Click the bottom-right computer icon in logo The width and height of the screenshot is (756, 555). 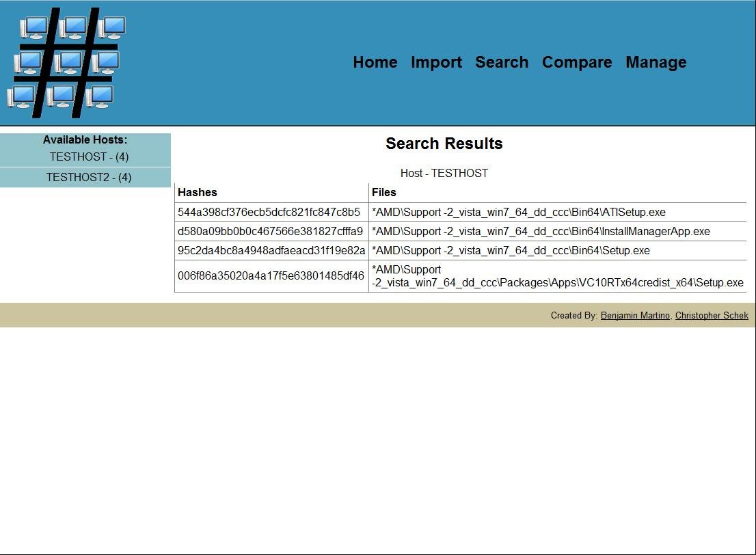[x=100, y=96]
